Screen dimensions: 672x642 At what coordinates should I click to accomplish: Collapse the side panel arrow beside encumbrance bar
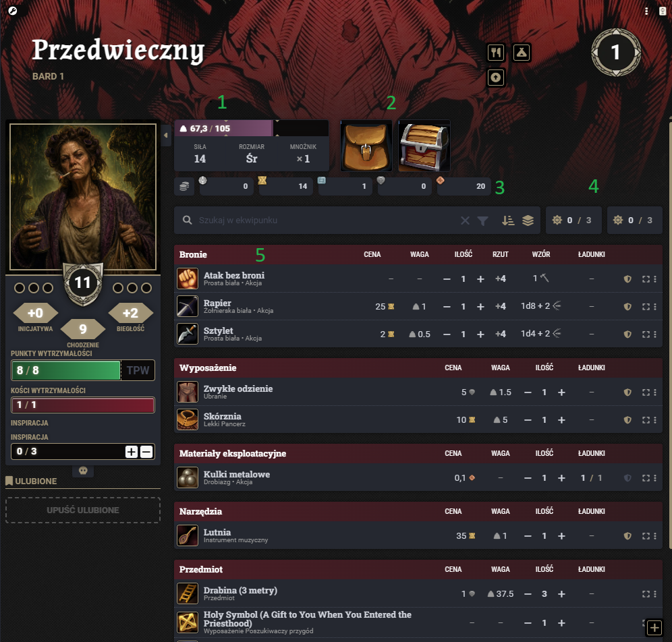tap(166, 136)
